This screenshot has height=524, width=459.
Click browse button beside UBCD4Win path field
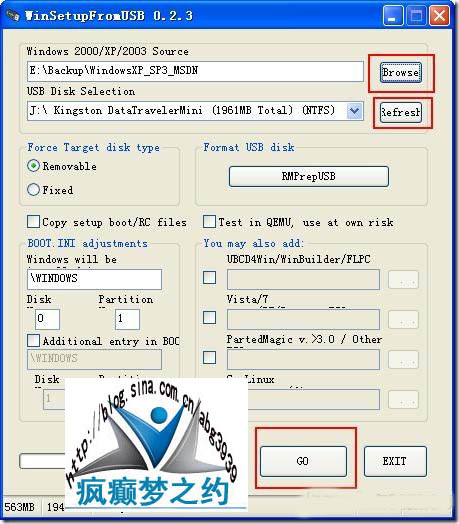(403, 280)
